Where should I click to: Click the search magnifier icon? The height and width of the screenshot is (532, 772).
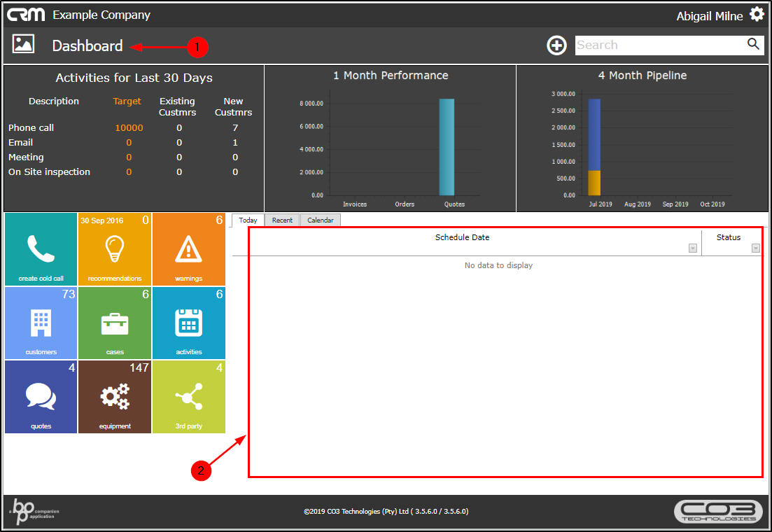[x=753, y=44]
